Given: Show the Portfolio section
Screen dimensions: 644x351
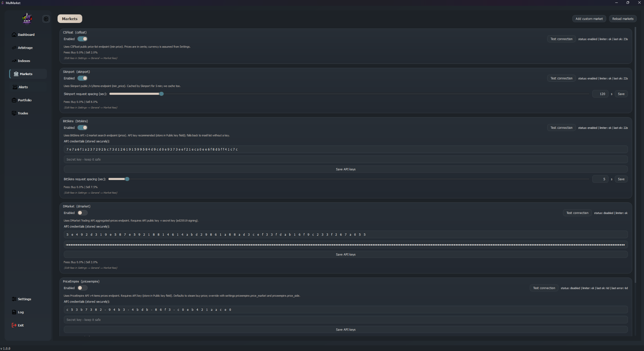Looking at the screenshot, I should (22, 100).
